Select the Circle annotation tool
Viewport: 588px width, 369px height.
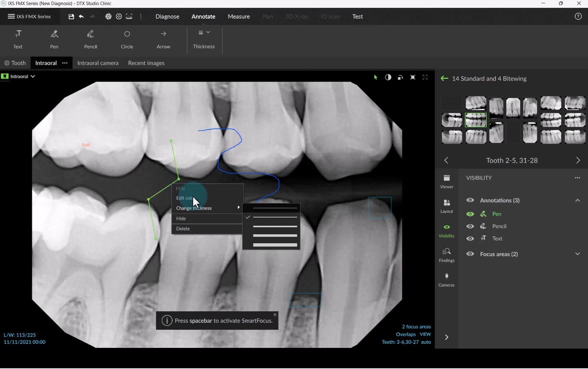127,39
